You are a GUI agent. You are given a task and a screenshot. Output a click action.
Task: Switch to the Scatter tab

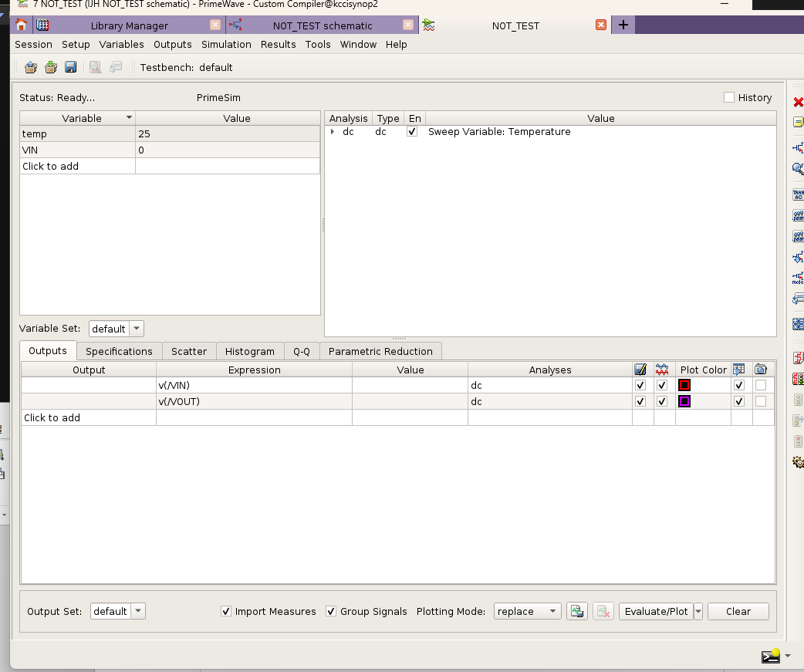click(x=189, y=351)
